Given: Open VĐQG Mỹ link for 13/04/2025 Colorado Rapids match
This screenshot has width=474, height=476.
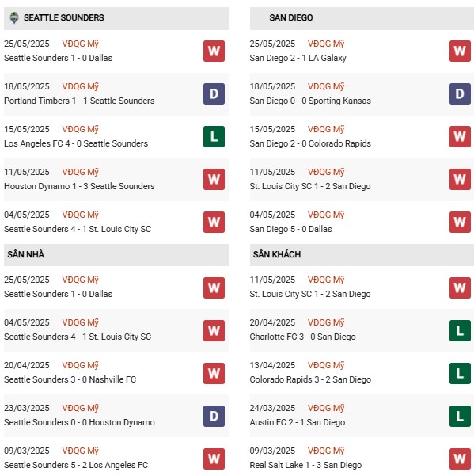Looking at the screenshot, I should point(326,365).
